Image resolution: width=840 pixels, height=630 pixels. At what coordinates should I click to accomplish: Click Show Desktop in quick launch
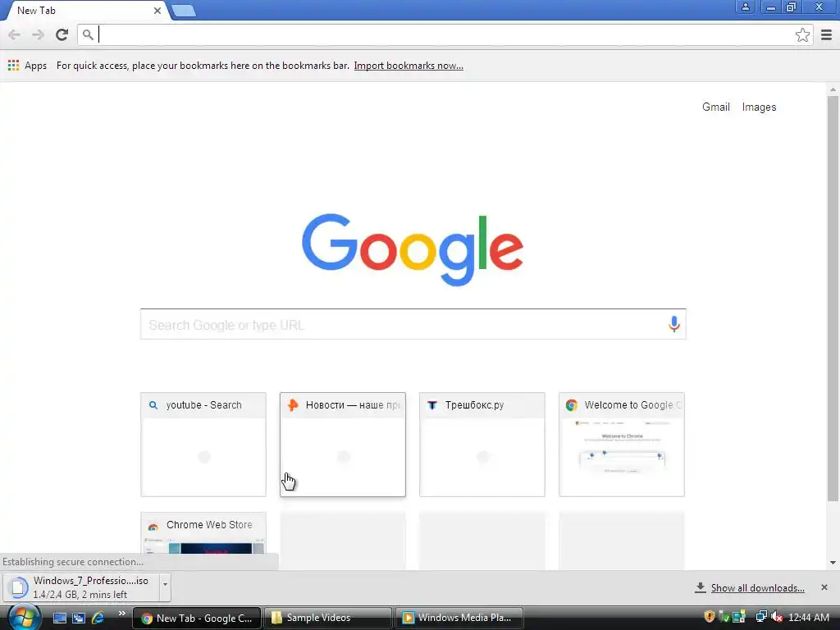click(59, 619)
